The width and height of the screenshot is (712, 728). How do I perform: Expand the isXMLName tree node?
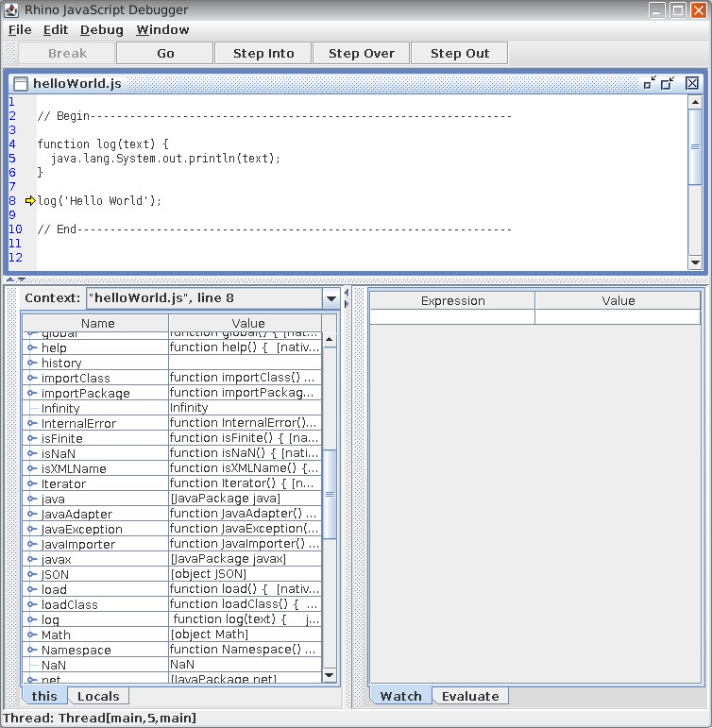31,468
